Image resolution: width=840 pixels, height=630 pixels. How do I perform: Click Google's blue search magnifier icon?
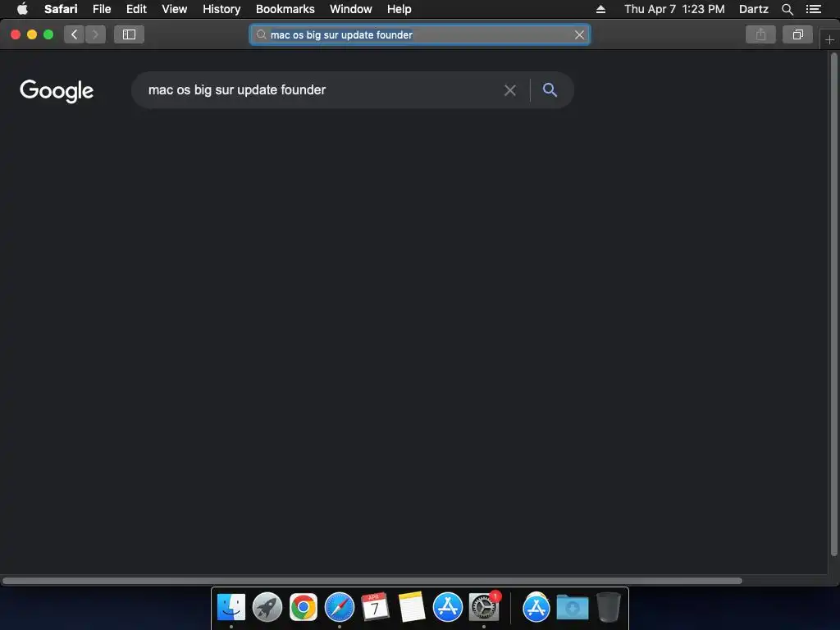tap(550, 90)
